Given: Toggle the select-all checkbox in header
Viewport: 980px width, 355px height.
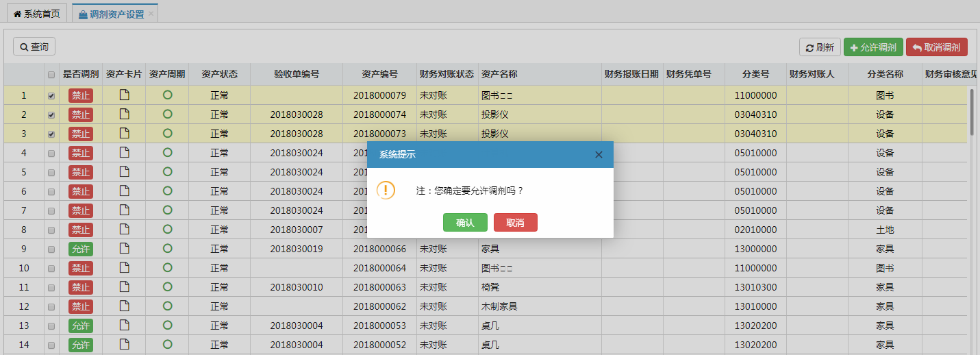Looking at the screenshot, I should pos(51,75).
